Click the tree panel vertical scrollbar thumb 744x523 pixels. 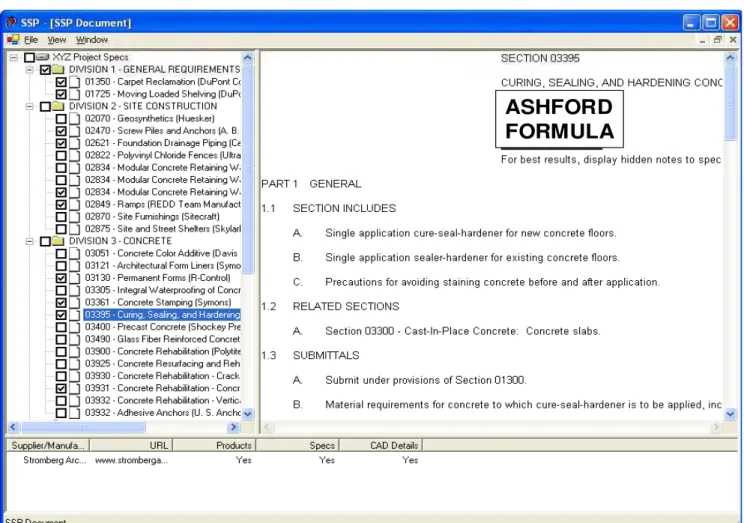[248, 169]
